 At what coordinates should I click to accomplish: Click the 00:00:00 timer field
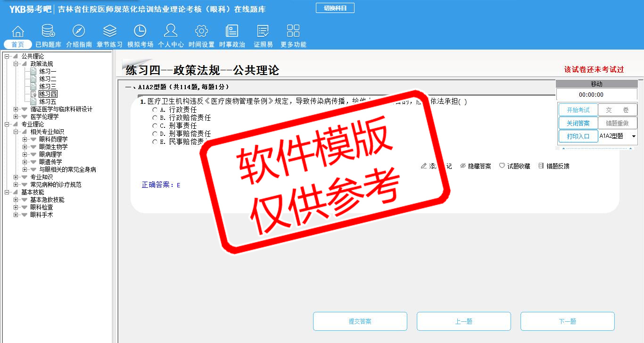pos(596,95)
